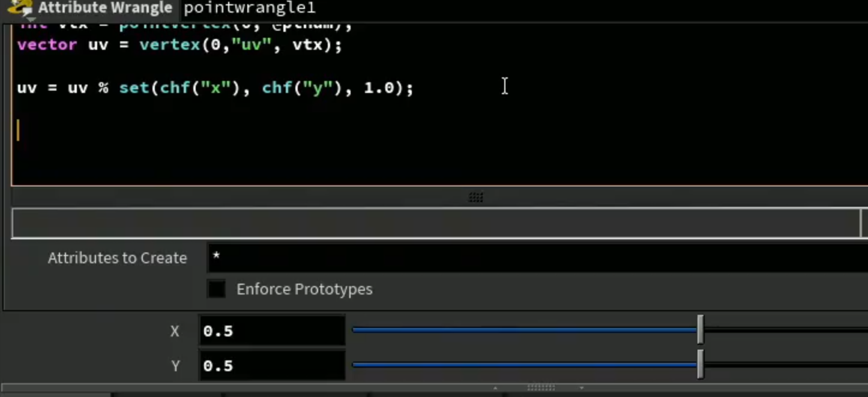This screenshot has width=868, height=397.
Task: Enable the Enforce Prototypes checkbox
Action: tap(216, 289)
